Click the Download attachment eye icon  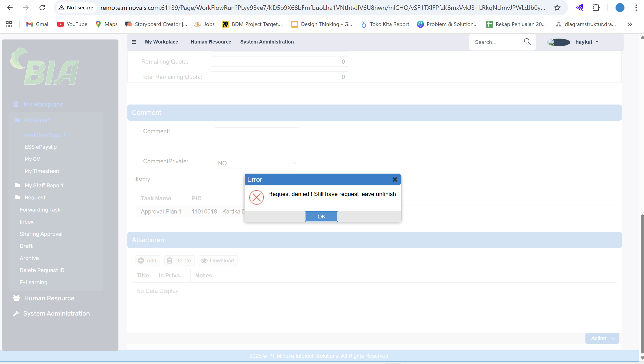[x=204, y=261]
